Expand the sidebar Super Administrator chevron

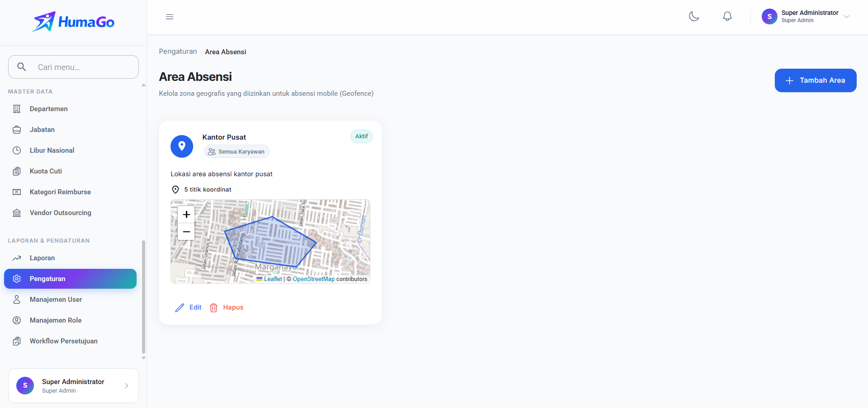click(x=127, y=386)
